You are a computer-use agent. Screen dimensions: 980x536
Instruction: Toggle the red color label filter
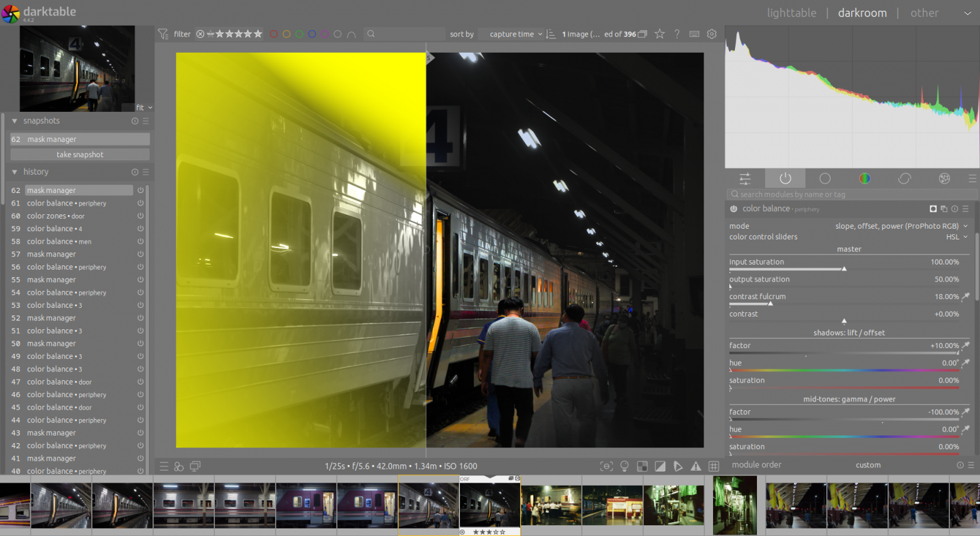coord(273,34)
